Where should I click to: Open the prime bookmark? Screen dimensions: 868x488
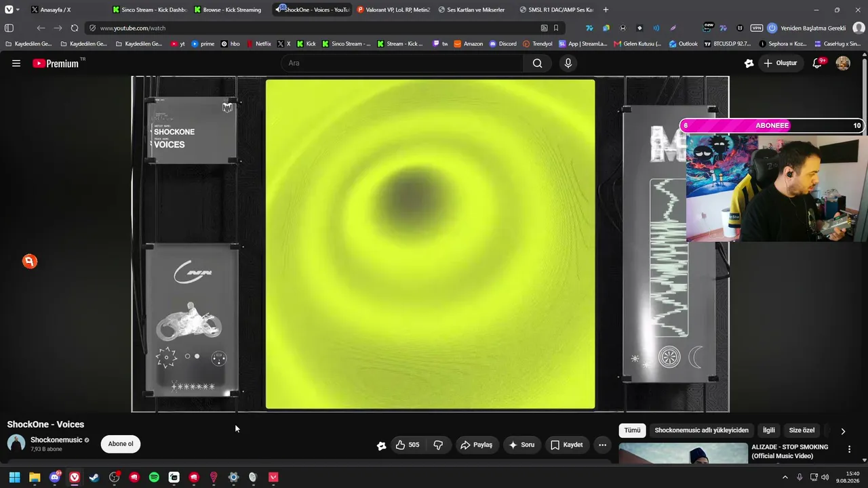(203, 44)
